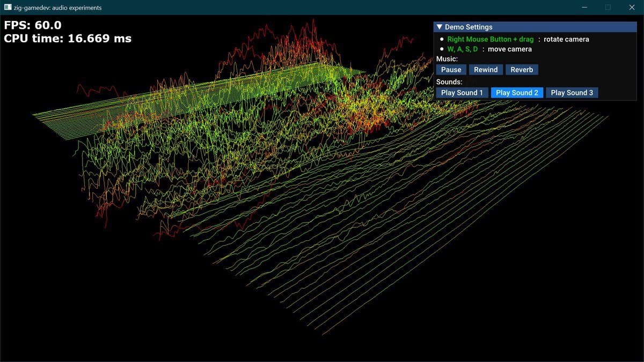Hit the Play Sound 3 button
This screenshot has width=644, height=362.
pos(572,93)
